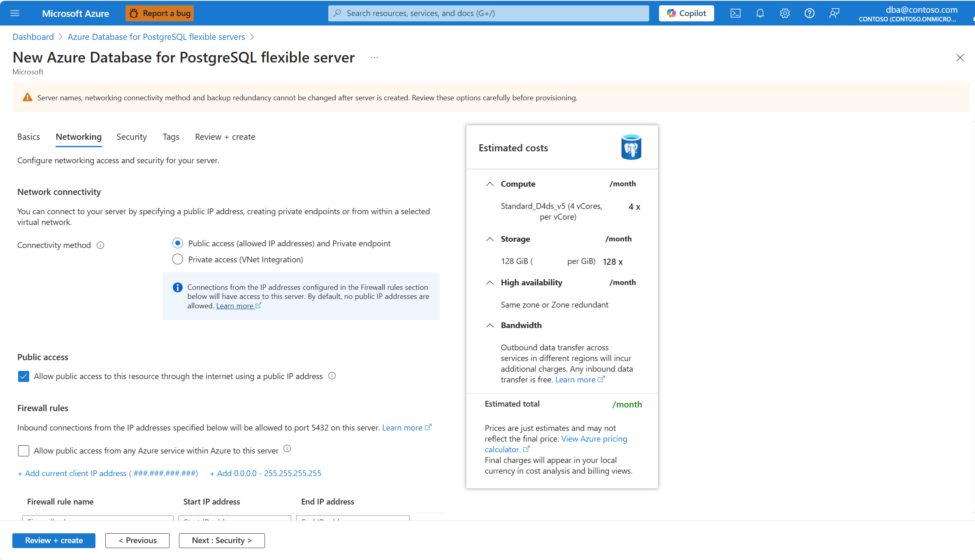Switch to the Security tab
Screen dimensions: 975x560
132,137
